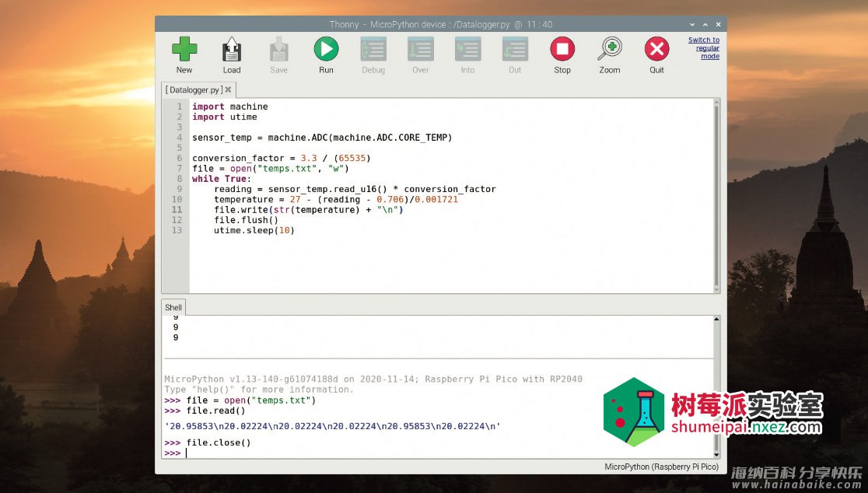
Task: Start the Debug tool
Action: [373, 54]
